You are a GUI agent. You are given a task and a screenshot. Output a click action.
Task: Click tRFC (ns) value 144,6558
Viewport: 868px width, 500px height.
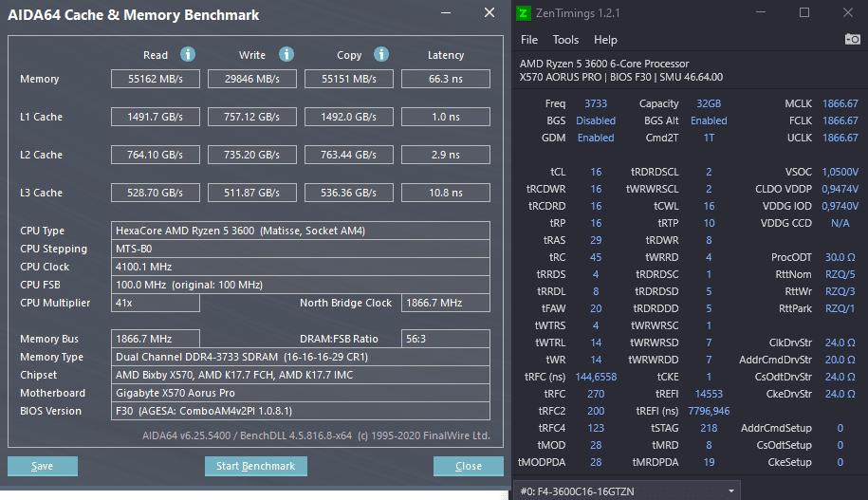596,377
